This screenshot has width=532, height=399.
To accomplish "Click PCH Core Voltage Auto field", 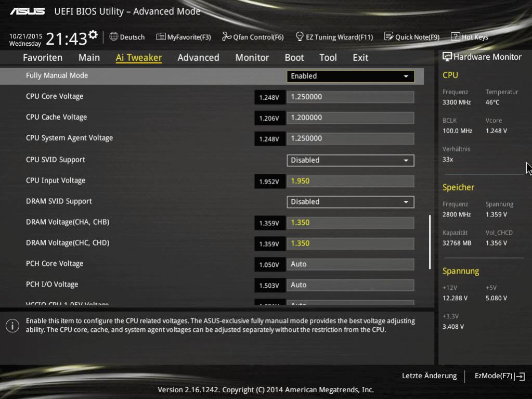I will (x=351, y=264).
